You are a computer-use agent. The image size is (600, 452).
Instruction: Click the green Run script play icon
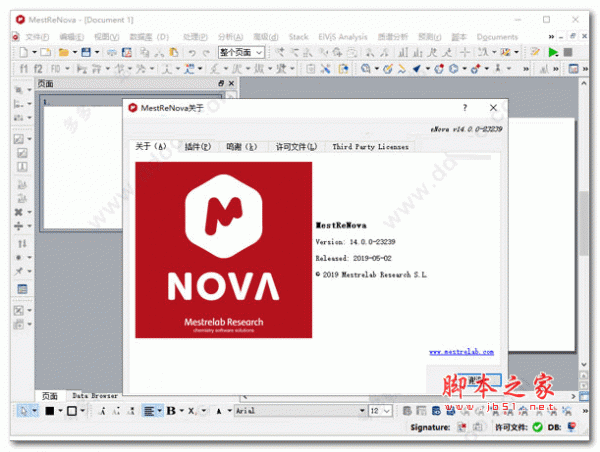pyautogui.click(x=552, y=52)
